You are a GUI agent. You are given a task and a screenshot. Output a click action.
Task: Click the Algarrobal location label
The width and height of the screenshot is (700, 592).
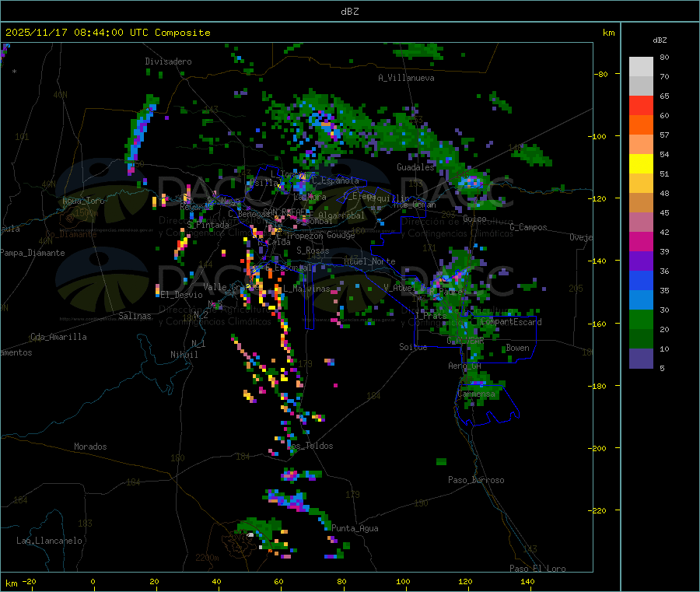click(x=341, y=215)
